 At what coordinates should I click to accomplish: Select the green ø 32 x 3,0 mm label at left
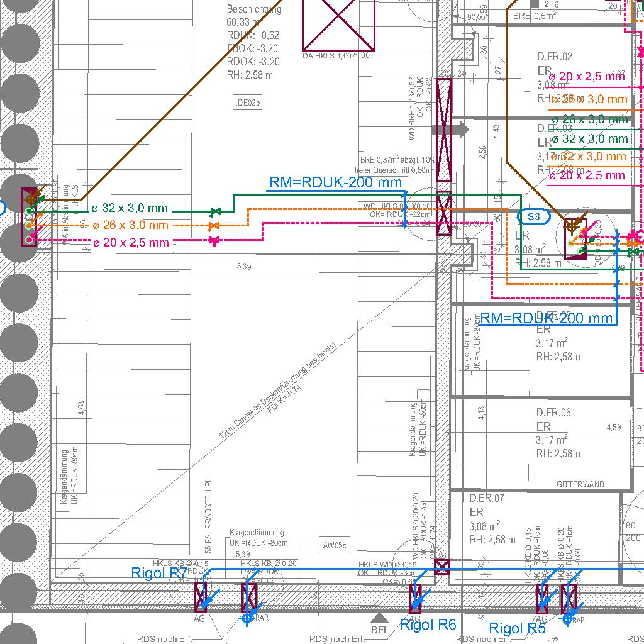[x=130, y=208]
